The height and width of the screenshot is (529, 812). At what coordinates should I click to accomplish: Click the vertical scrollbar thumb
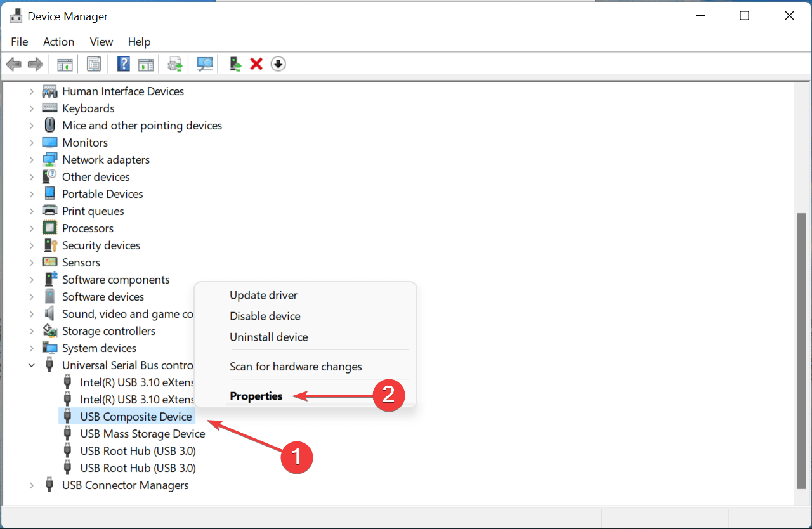[x=801, y=350]
